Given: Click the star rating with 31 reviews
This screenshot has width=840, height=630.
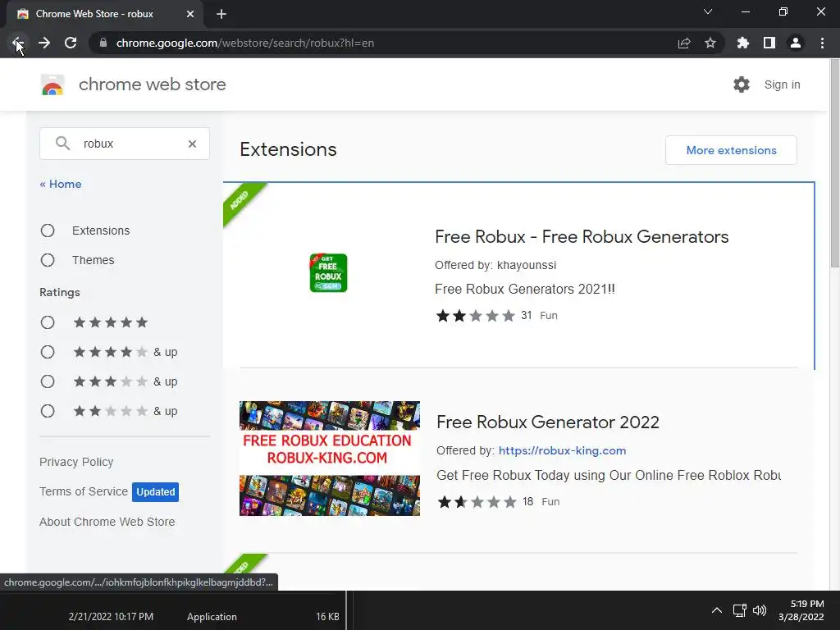Looking at the screenshot, I should [x=476, y=316].
